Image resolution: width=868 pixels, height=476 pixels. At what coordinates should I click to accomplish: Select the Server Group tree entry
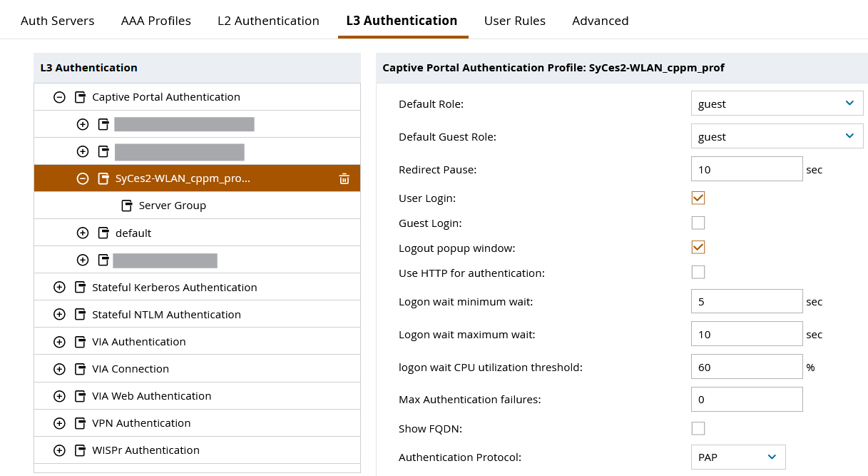pyautogui.click(x=172, y=206)
